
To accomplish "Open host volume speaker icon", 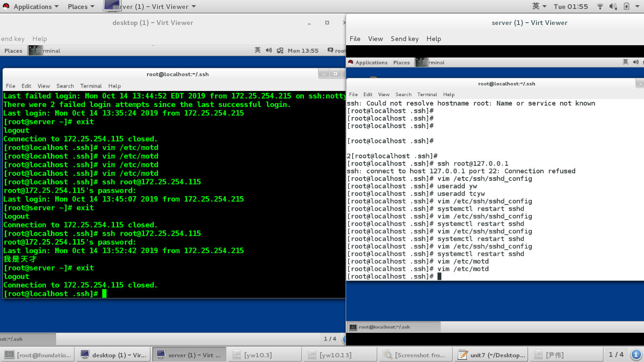I will pyautogui.click(x=613, y=7).
